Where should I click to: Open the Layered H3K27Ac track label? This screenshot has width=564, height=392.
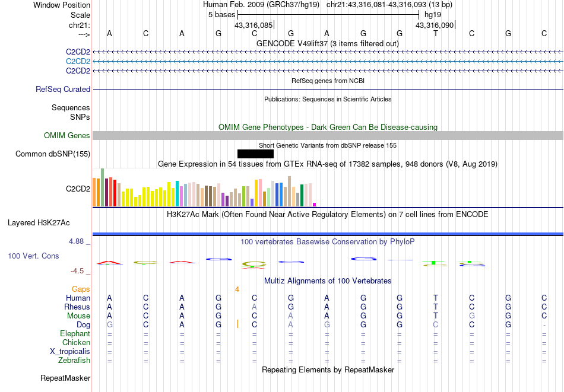[39, 223]
